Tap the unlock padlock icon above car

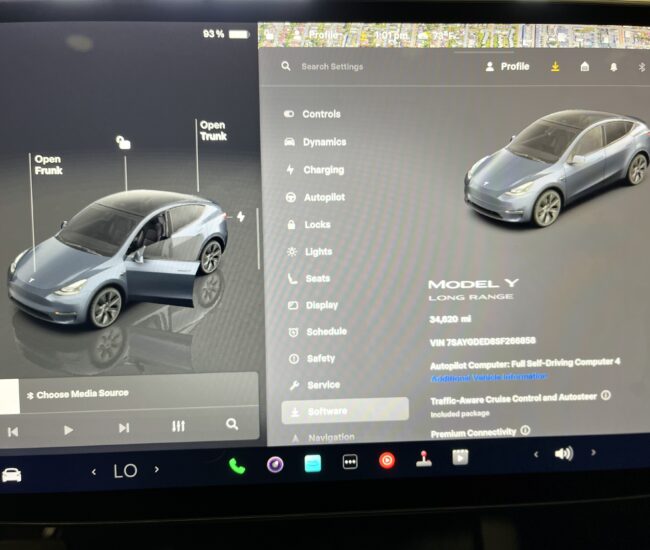coord(123,142)
